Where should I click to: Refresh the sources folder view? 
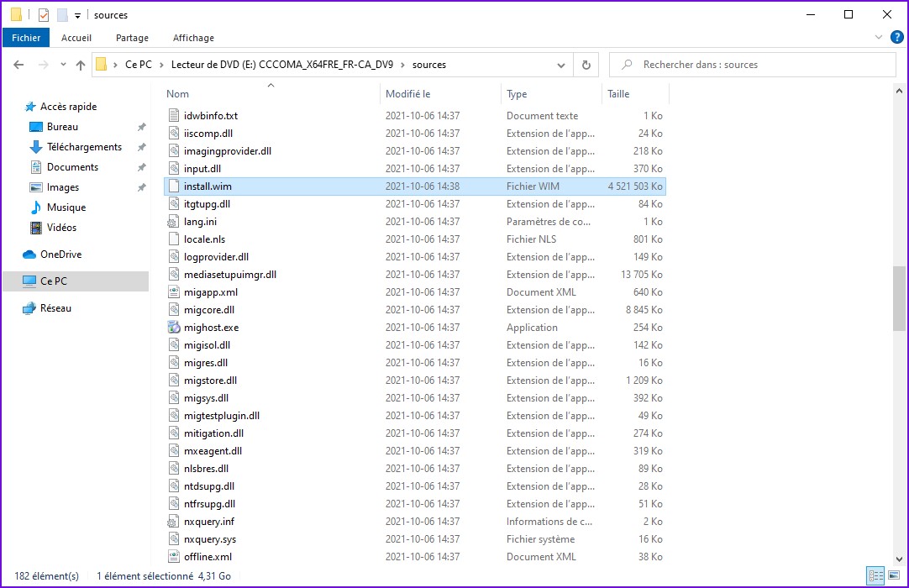[586, 65]
